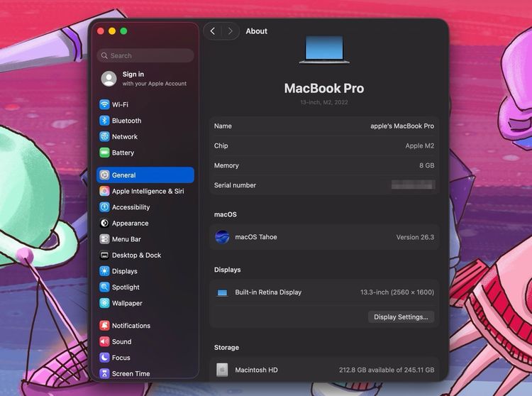Click the General gear icon

pyautogui.click(x=104, y=175)
